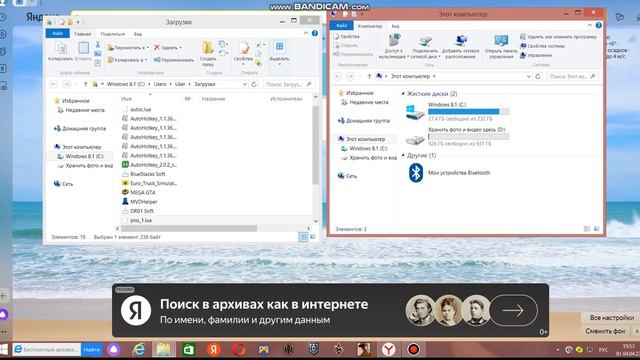640x360 pixels.
Task: Click Windows 8.1 (C:) breadcrumb in Загрузки
Action: (126, 84)
